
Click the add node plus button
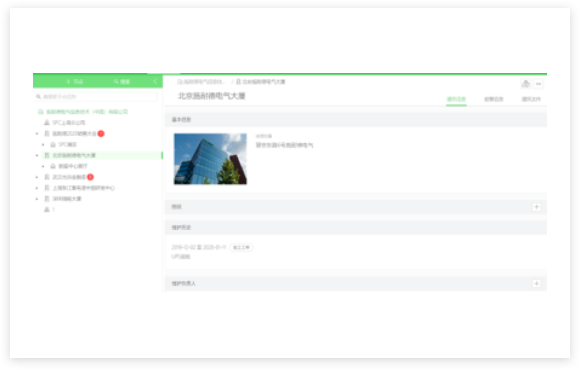[75, 81]
